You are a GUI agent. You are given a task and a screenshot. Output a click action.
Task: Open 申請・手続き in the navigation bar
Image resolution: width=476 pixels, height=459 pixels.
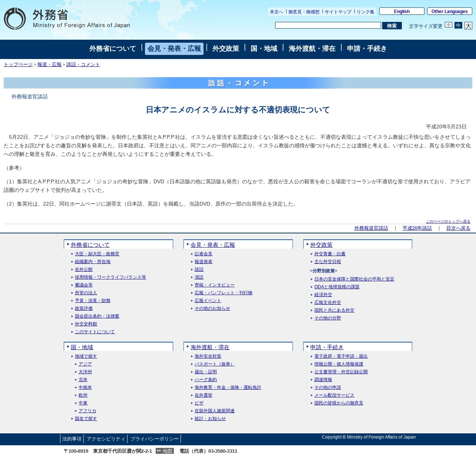[367, 49]
